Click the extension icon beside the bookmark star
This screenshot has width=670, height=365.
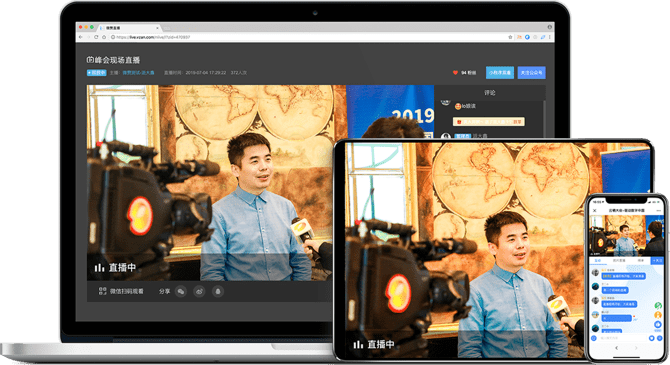pyautogui.click(x=520, y=37)
